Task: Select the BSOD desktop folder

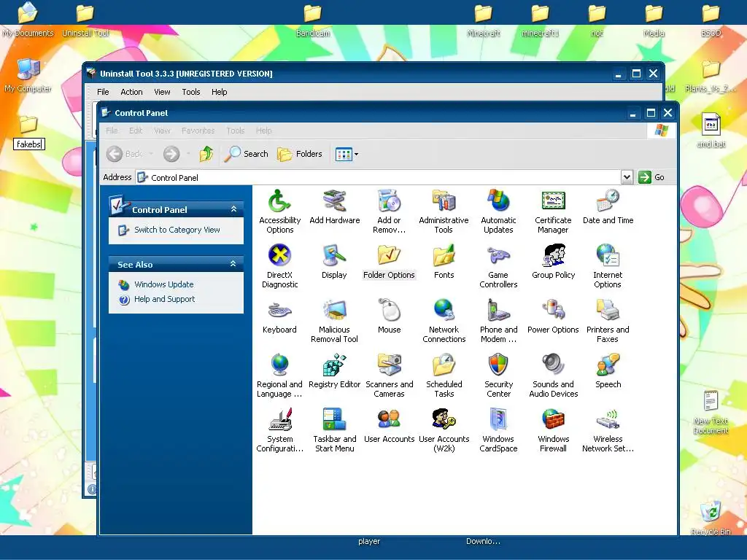Action: tap(711, 21)
